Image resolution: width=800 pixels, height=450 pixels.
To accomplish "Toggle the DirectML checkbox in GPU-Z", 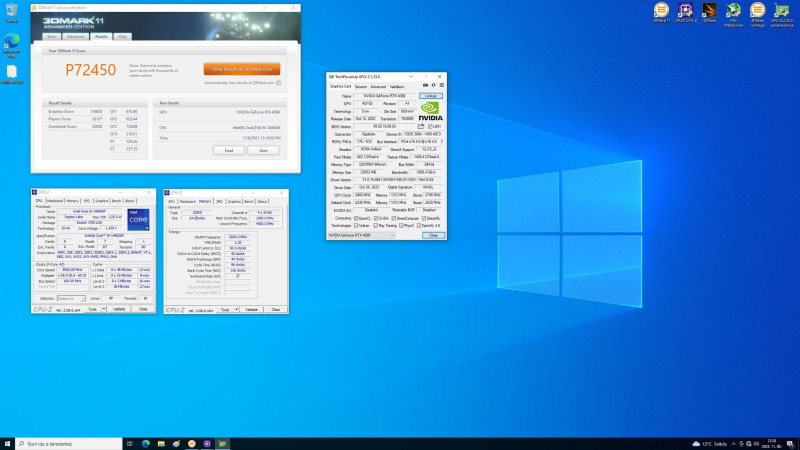I will 423,218.
